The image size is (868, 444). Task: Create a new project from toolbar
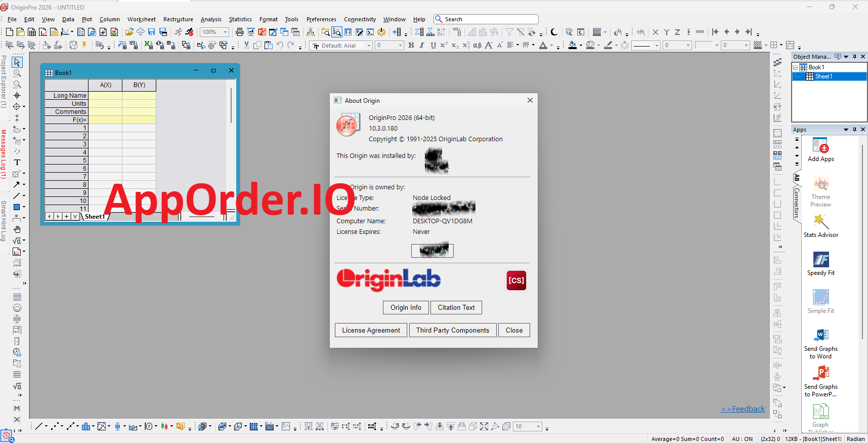(x=10, y=32)
